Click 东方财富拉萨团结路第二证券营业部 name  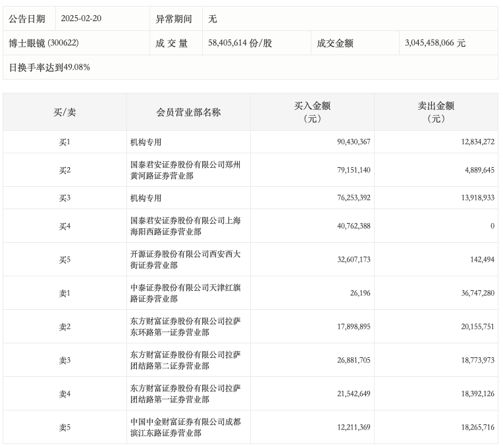click(x=185, y=361)
